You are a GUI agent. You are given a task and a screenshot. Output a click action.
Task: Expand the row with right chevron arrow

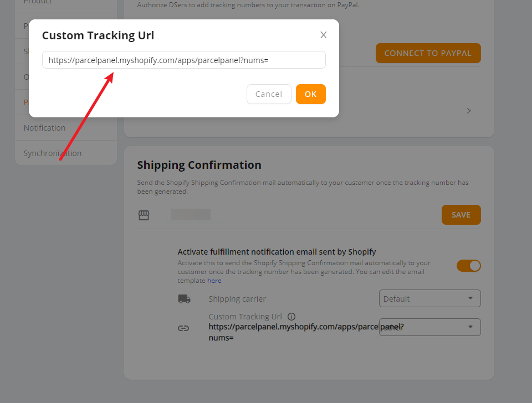(x=469, y=111)
